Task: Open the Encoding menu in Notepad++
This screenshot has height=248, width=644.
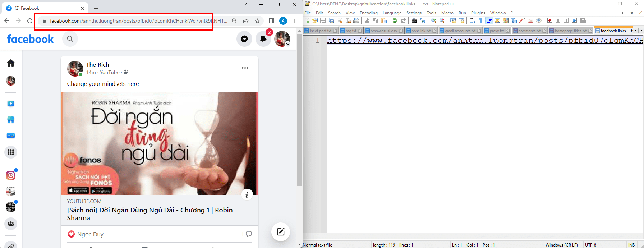Action: pyautogui.click(x=368, y=13)
